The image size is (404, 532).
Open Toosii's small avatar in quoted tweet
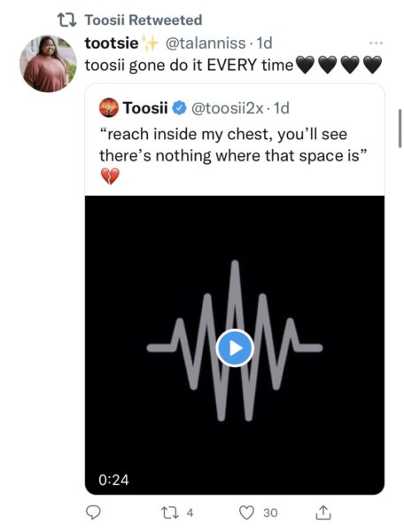[109, 108]
